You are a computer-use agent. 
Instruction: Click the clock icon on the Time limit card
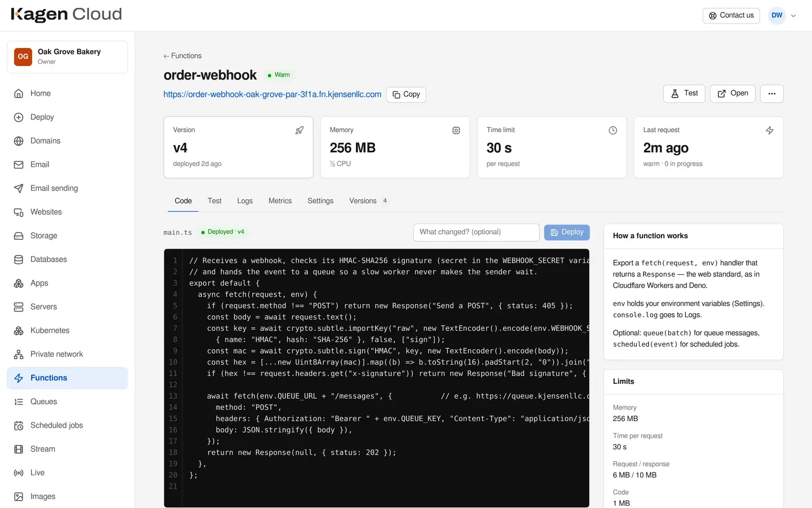613,130
